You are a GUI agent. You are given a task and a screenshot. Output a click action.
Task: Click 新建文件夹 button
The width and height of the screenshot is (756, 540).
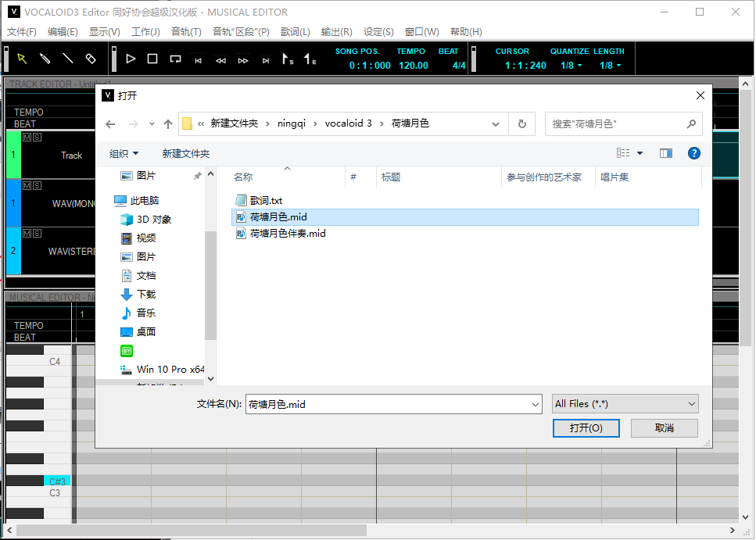pyautogui.click(x=185, y=153)
